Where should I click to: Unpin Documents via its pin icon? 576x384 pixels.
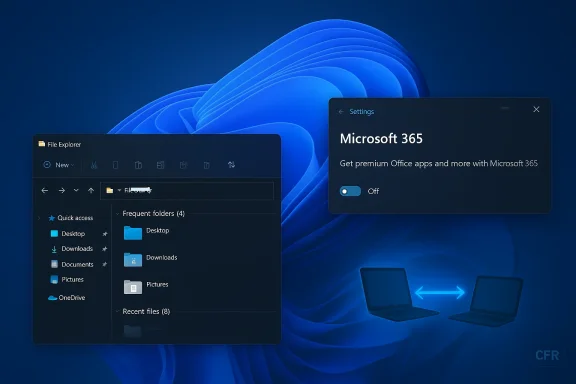click(x=105, y=264)
